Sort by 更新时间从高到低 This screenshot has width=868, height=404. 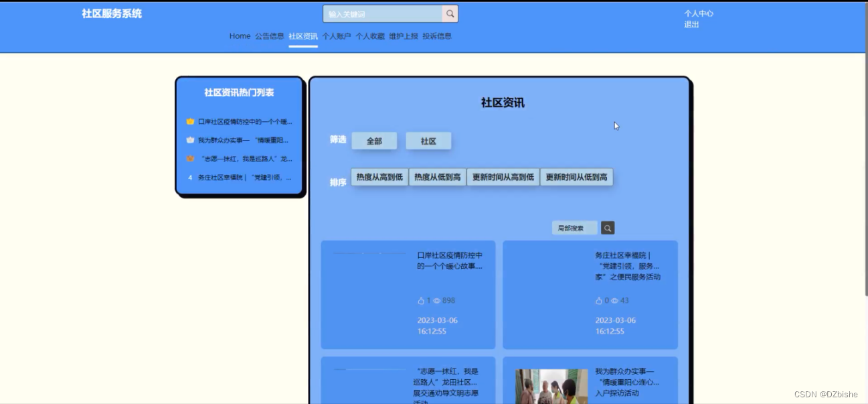pos(503,177)
